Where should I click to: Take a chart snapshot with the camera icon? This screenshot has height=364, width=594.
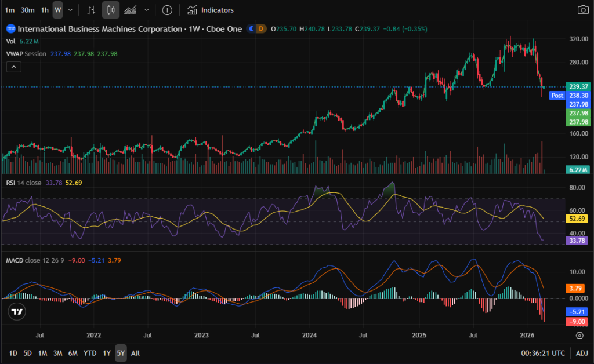click(x=582, y=10)
